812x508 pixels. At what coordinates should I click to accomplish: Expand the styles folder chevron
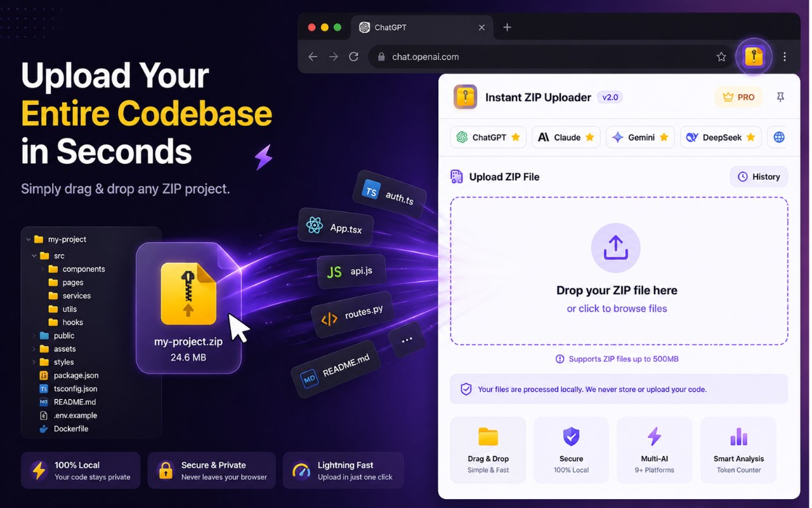pos(34,362)
